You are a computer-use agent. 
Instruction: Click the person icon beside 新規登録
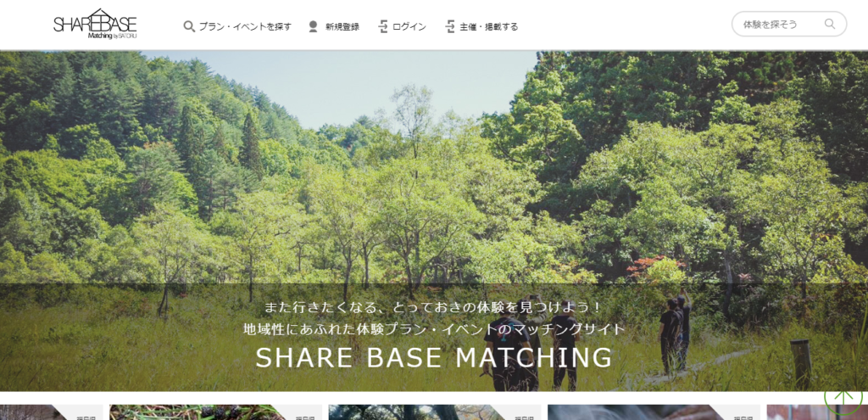point(314,26)
